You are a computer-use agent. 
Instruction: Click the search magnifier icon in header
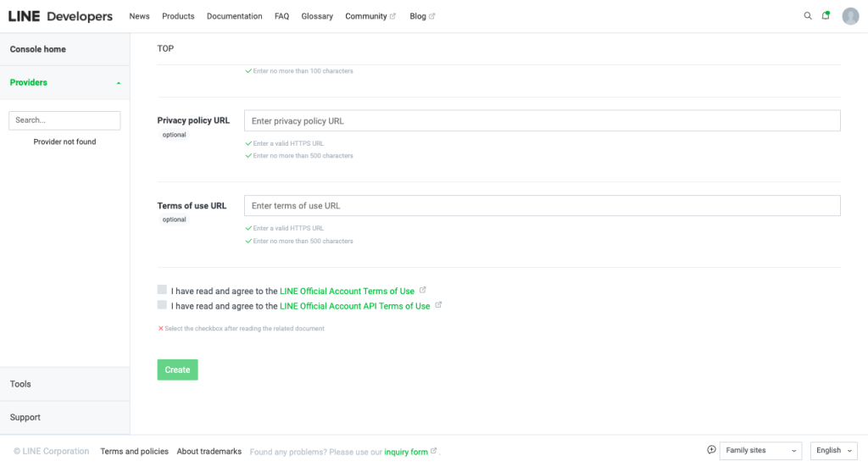click(807, 16)
